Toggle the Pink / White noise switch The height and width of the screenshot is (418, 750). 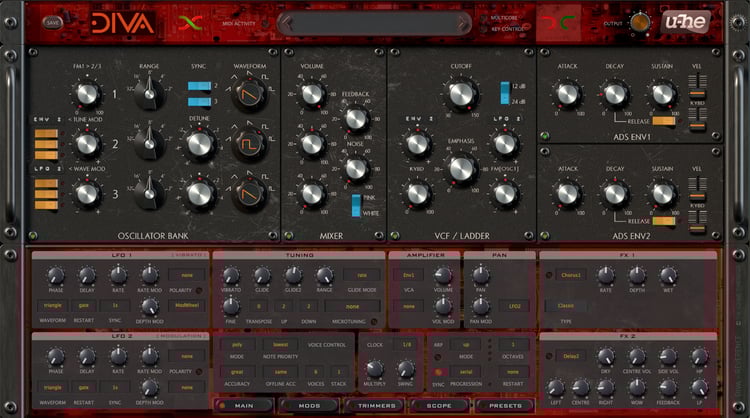click(356, 206)
